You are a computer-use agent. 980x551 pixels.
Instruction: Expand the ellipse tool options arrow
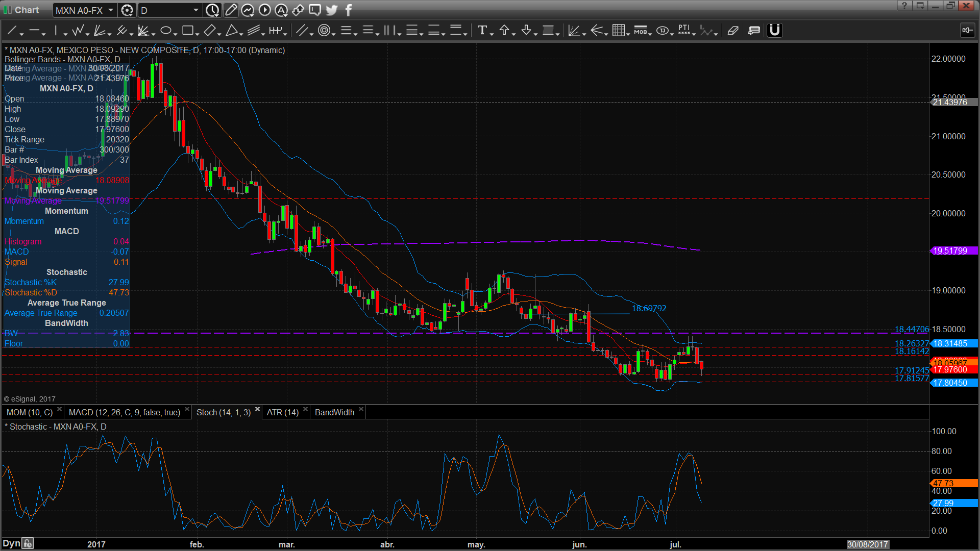pos(176,34)
